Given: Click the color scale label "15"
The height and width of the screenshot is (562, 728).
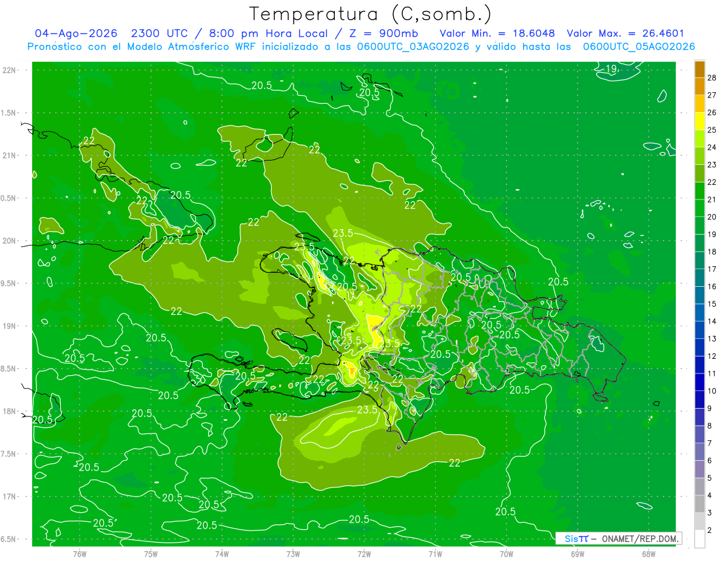Looking at the screenshot, I should (712, 304).
